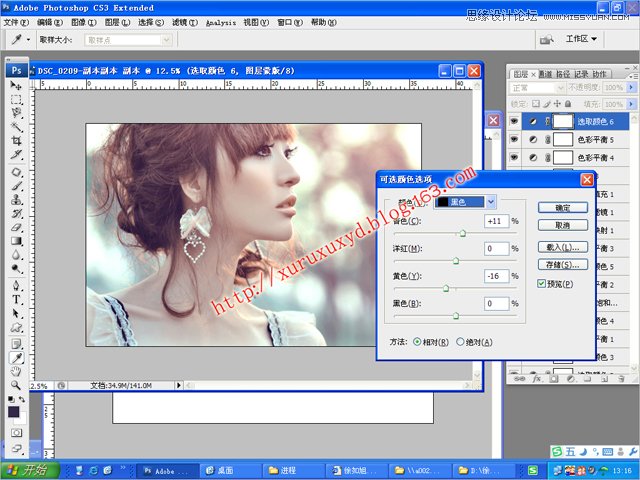Screen dimensions: 640x480
Task: Switch to the 路径 tab
Action: point(563,74)
